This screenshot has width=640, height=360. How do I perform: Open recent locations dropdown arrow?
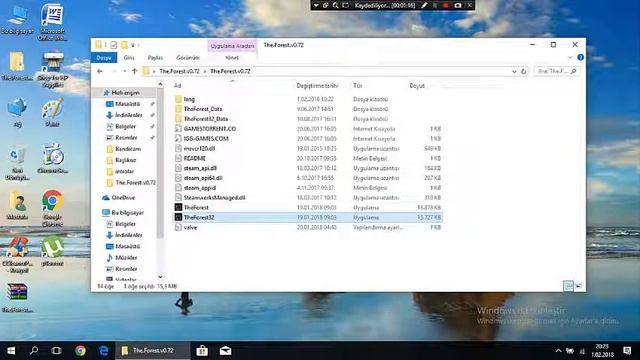[124, 71]
